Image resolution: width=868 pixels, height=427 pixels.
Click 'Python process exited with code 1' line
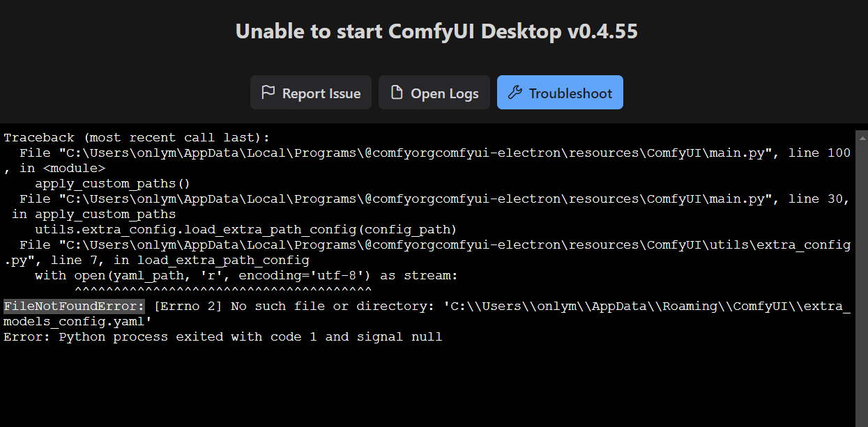pyautogui.click(x=222, y=337)
